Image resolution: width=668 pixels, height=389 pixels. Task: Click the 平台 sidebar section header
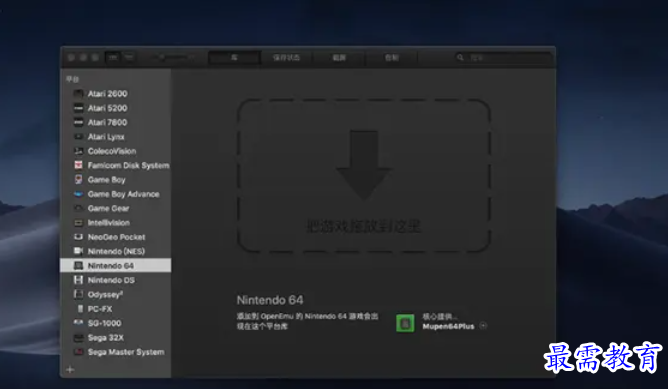pyautogui.click(x=72, y=79)
